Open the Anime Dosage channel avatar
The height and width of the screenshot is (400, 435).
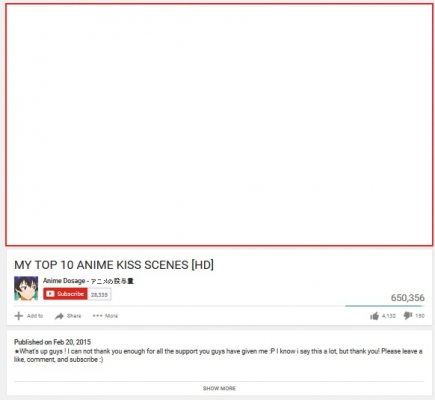coord(26,288)
